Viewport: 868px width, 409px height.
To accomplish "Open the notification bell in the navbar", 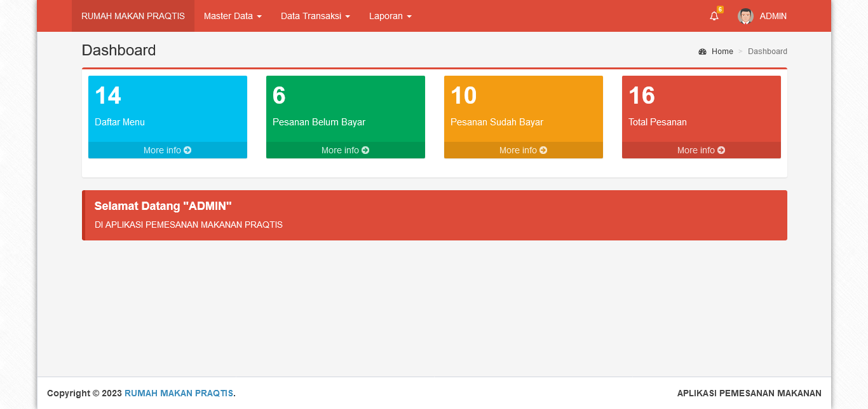I will click(714, 17).
